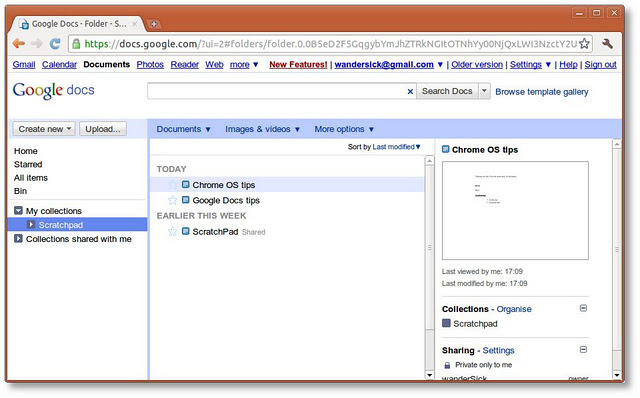The width and height of the screenshot is (640, 398).
Task: Open the More options filter dropdown
Action: [x=344, y=129]
